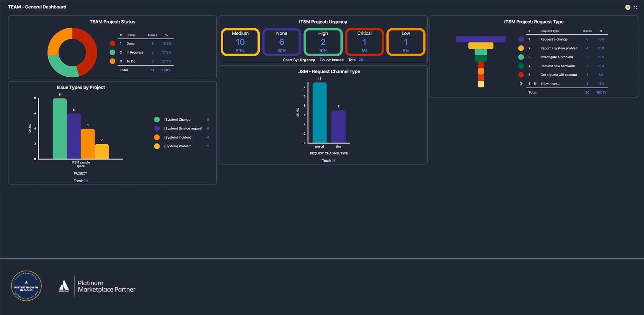The image size is (644, 315).
Task: Click the jira bar in channel chart
Action: 338,127
